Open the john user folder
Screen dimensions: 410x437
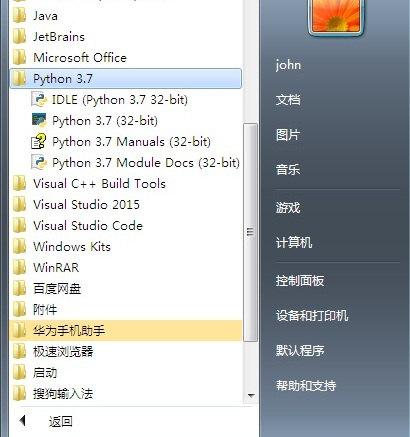[288, 65]
